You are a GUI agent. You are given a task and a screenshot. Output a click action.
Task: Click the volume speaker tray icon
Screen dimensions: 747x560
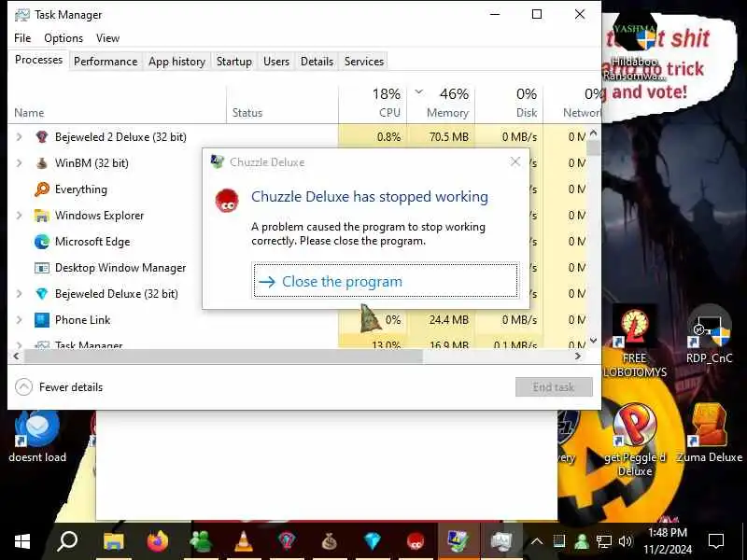click(x=625, y=541)
